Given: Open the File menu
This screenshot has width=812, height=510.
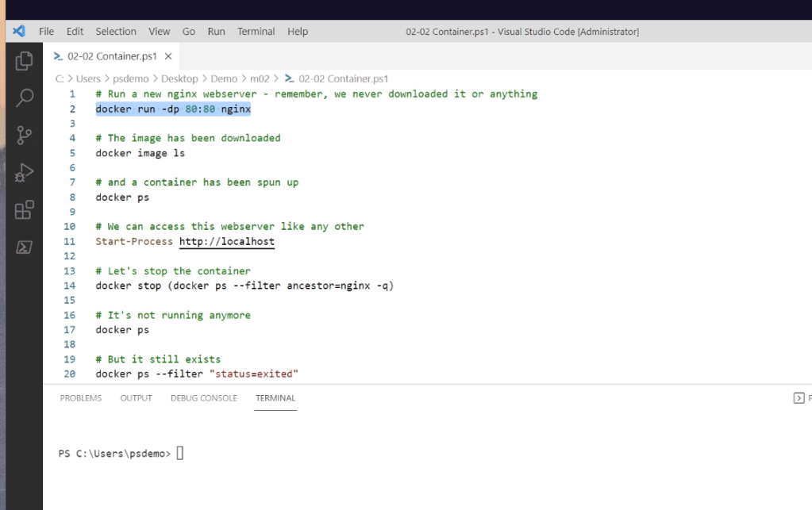Looking at the screenshot, I should pyautogui.click(x=46, y=32).
